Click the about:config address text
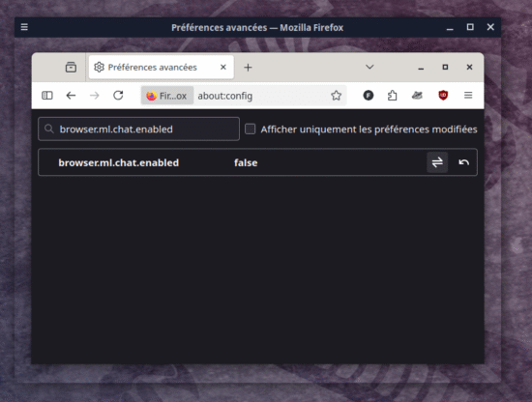The height and width of the screenshot is (402, 532). pyautogui.click(x=225, y=96)
